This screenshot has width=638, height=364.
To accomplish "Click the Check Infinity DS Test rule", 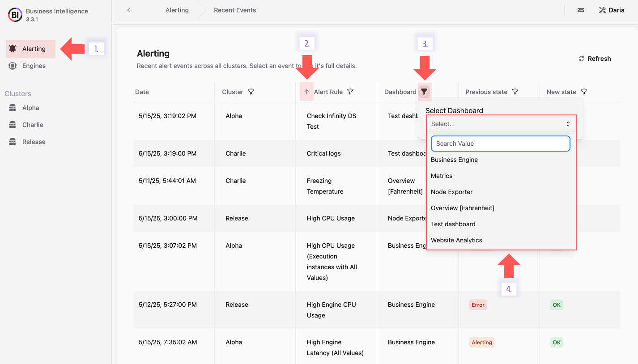I will (332, 121).
